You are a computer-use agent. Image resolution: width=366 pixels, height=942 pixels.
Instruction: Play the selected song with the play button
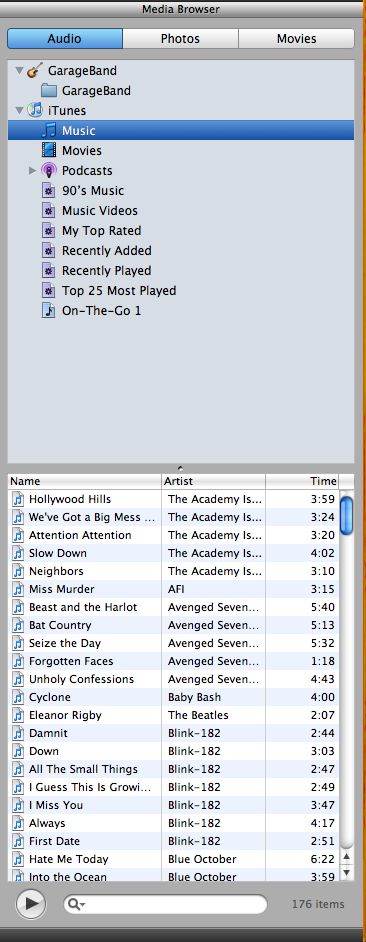tap(31, 904)
